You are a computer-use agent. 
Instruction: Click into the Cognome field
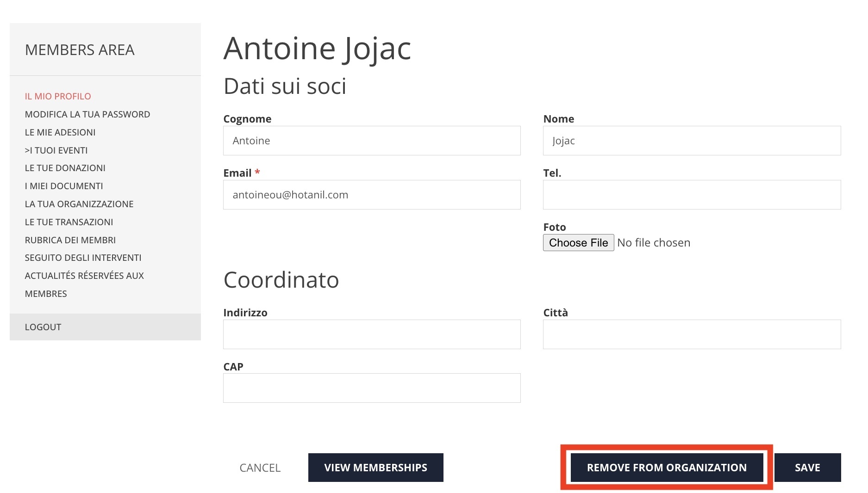click(x=372, y=141)
